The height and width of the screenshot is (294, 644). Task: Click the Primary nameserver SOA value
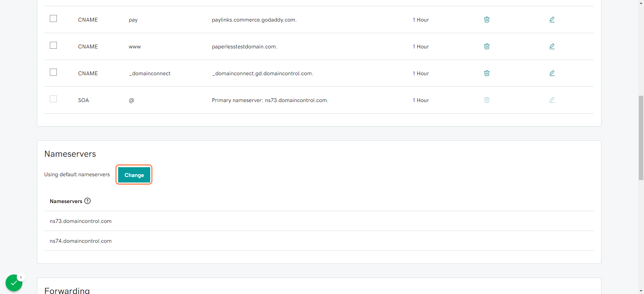270,100
